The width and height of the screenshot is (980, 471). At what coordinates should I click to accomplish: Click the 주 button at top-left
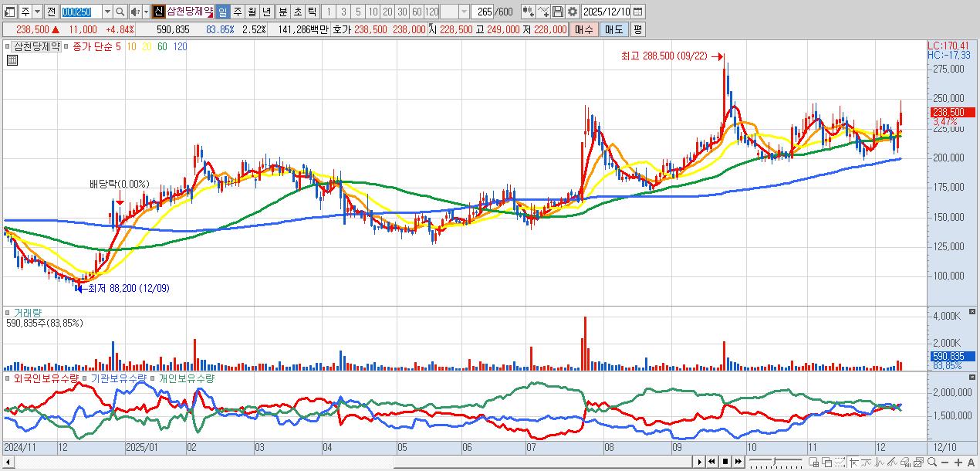pyautogui.click(x=25, y=12)
